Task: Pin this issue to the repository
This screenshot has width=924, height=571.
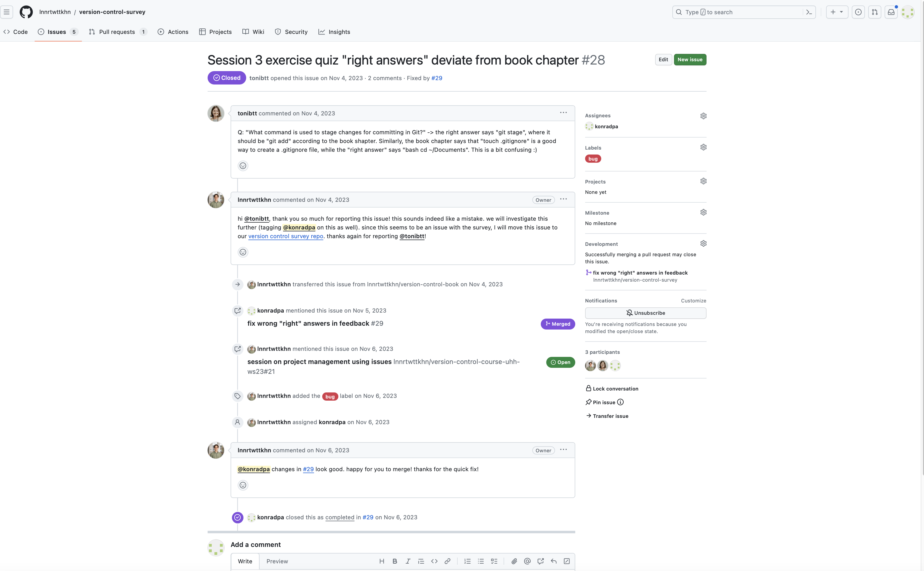Action: pyautogui.click(x=604, y=402)
